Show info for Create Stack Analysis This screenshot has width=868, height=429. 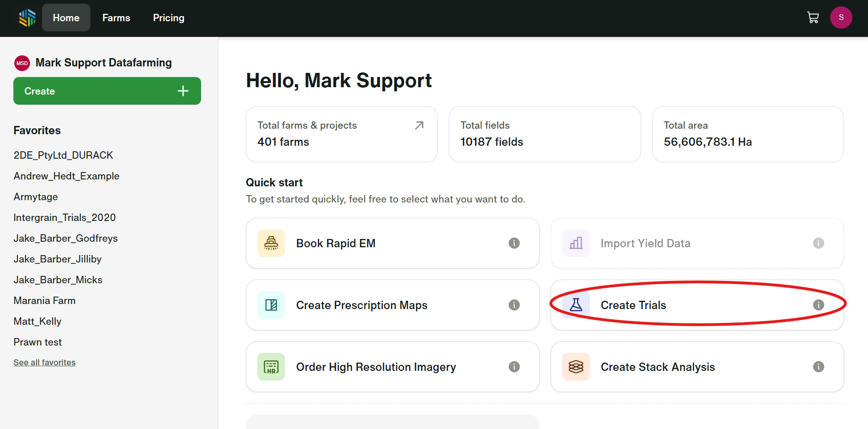click(818, 367)
